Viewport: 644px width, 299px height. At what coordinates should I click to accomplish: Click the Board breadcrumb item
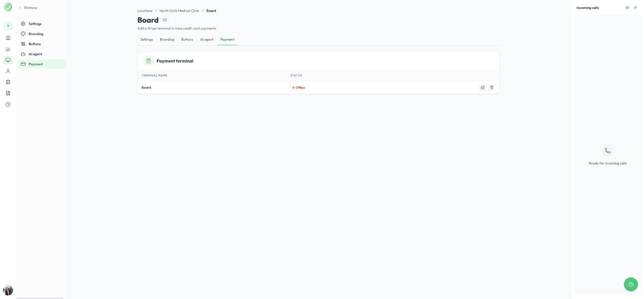pyautogui.click(x=211, y=11)
